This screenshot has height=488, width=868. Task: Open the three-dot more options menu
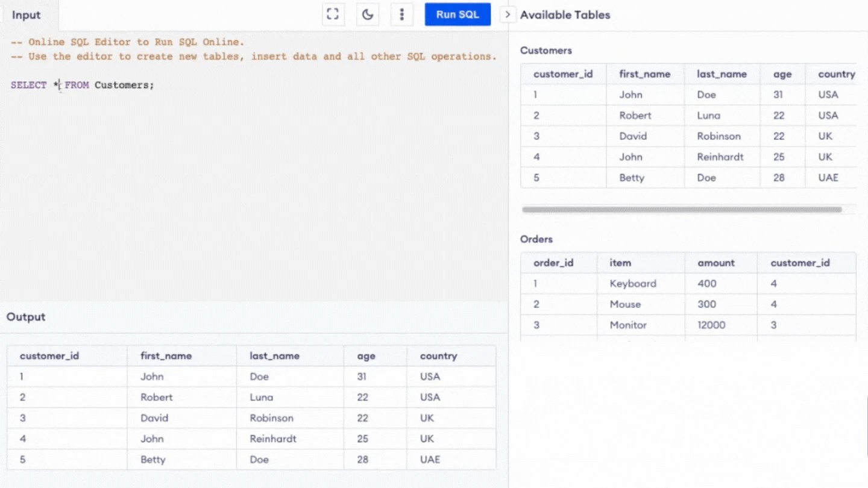click(x=401, y=14)
